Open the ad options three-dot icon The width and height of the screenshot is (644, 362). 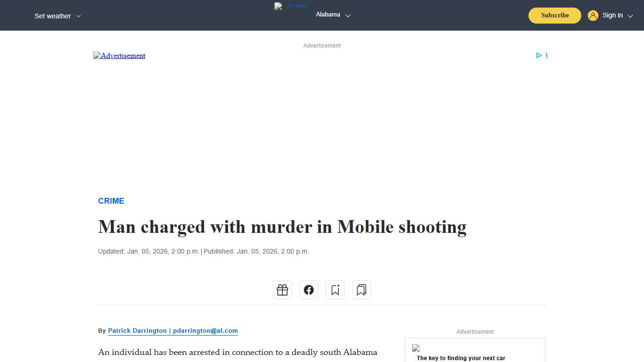(x=546, y=55)
